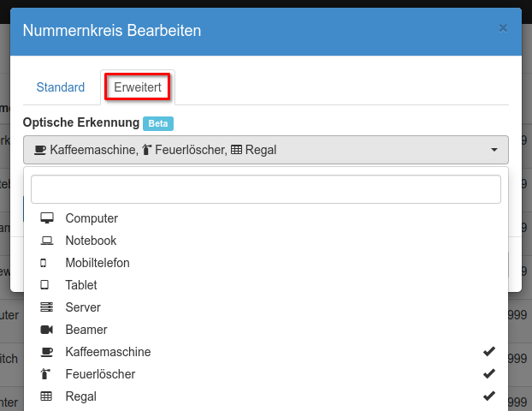532x411 pixels.
Task: Collapse the Optische Erkennung dropdown
Action: (x=265, y=150)
